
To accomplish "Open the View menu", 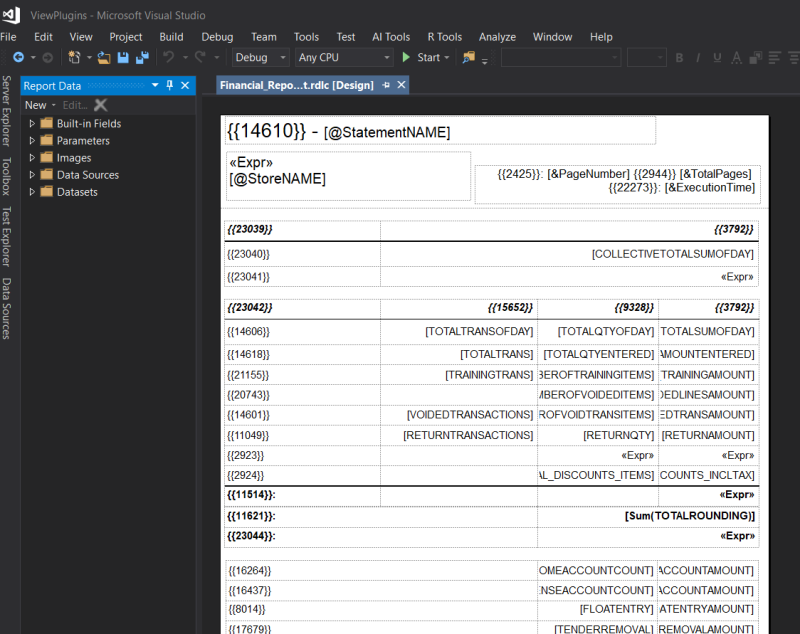I will pyautogui.click(x=81, y=37).
